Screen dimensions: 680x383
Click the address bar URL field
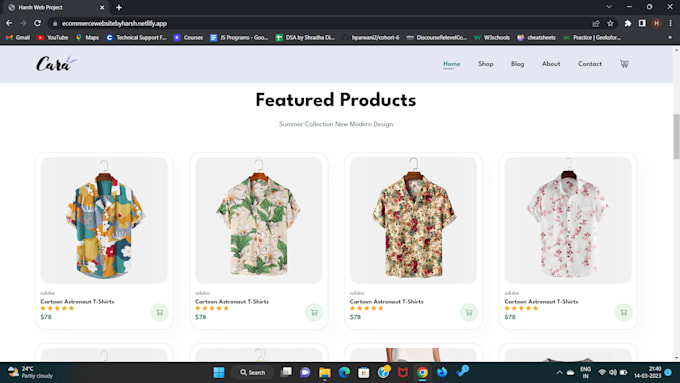(321, 23)
